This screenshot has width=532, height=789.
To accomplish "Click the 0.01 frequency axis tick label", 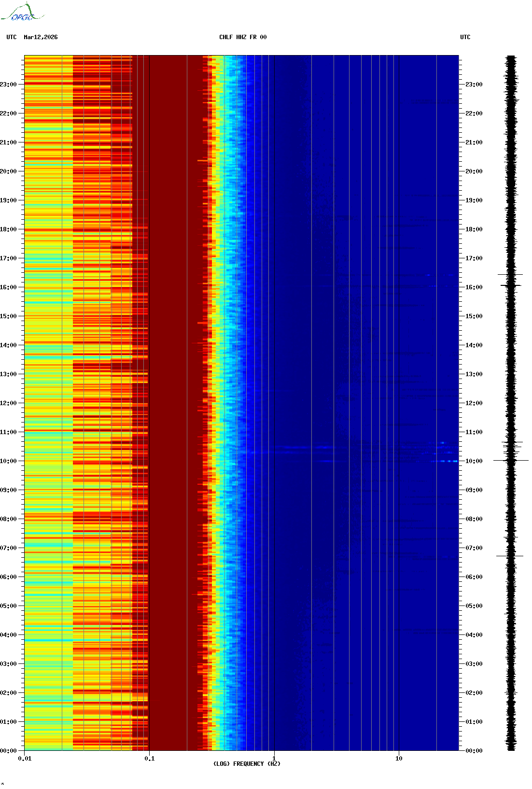I will coord(25,758).
